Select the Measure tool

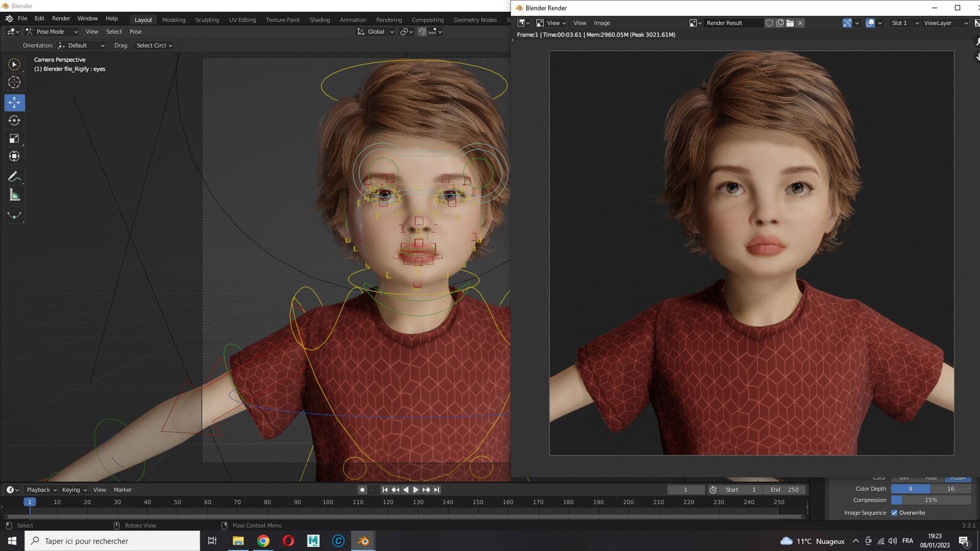[x=15, y=195]
